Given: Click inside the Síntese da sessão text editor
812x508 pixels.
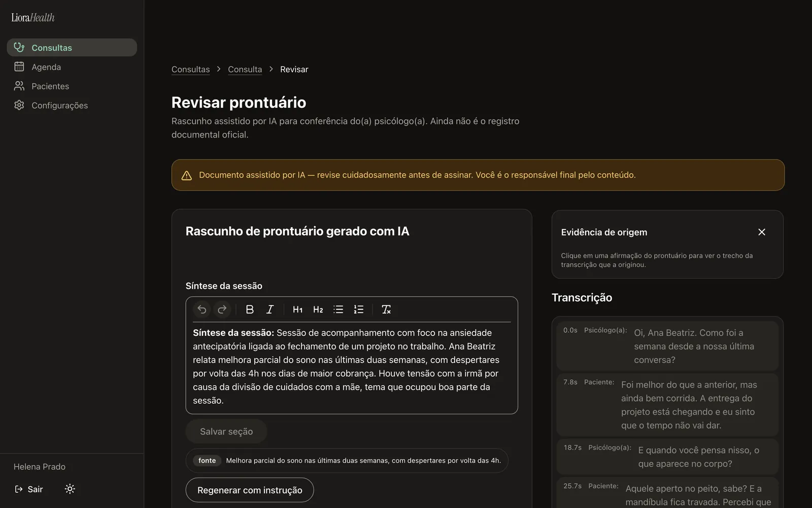Looking at the screenshot, I should pos(352,367).
